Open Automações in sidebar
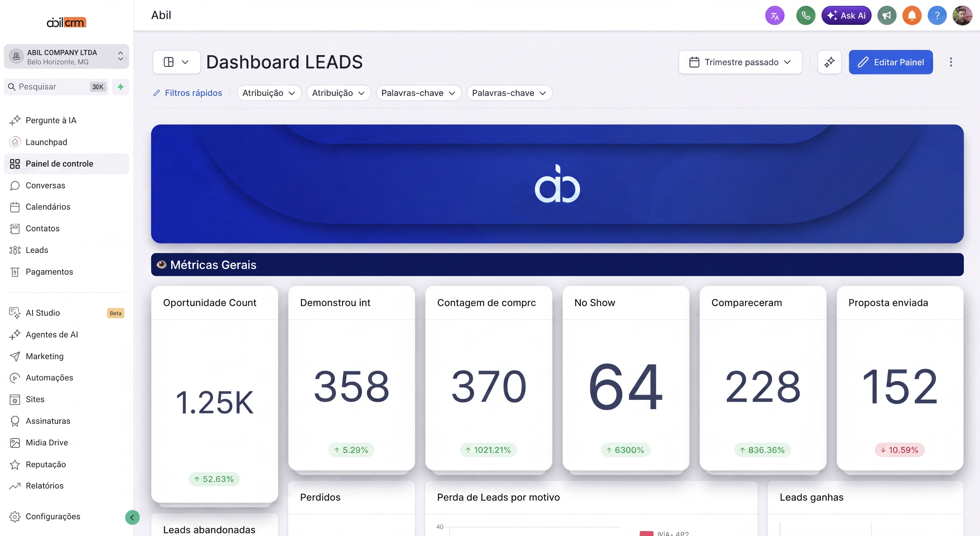980x536 pixels. [x=67, y=378]
